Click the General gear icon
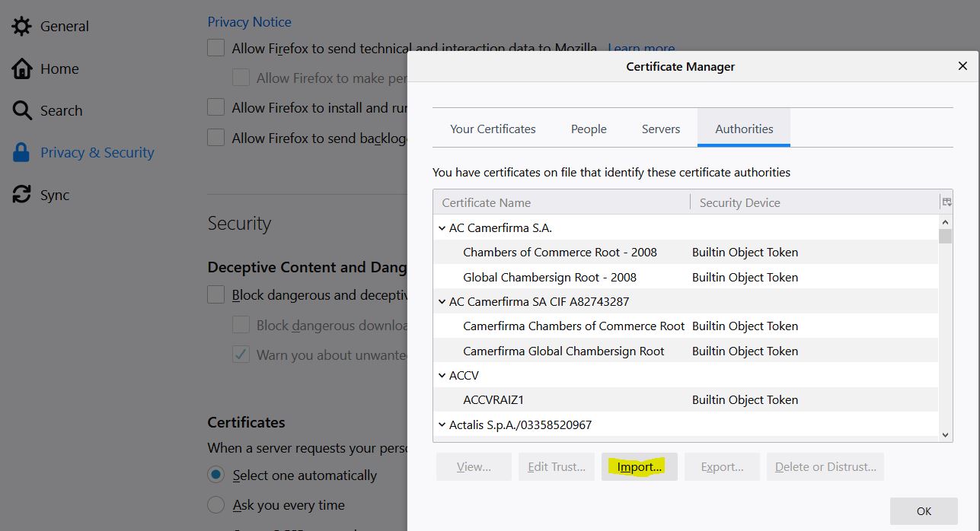This screenshot has width=980, height=531. point(21,26)
